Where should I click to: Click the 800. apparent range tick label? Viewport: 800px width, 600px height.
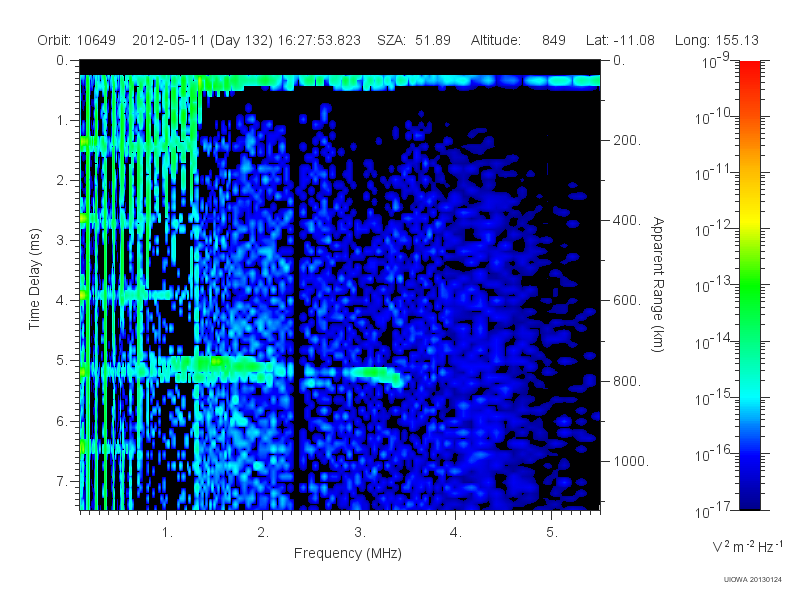click(x=627, y=381)
